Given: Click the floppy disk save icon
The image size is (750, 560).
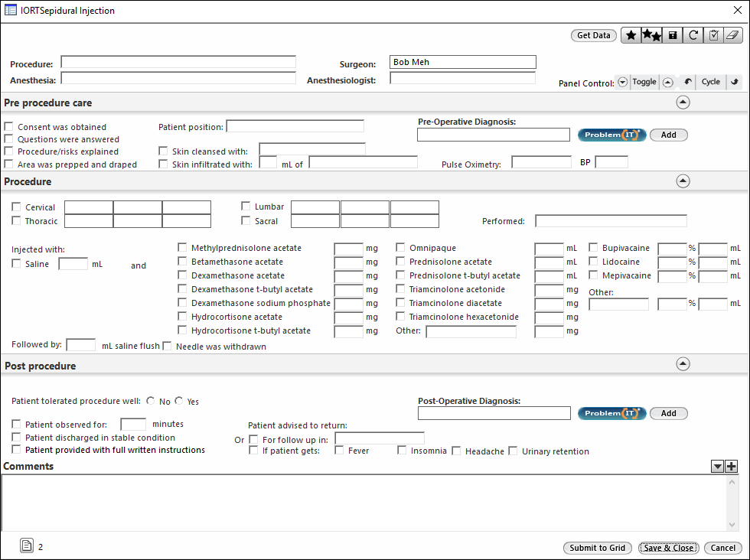Looking at the screenshot, I should (x=673, y=35).
